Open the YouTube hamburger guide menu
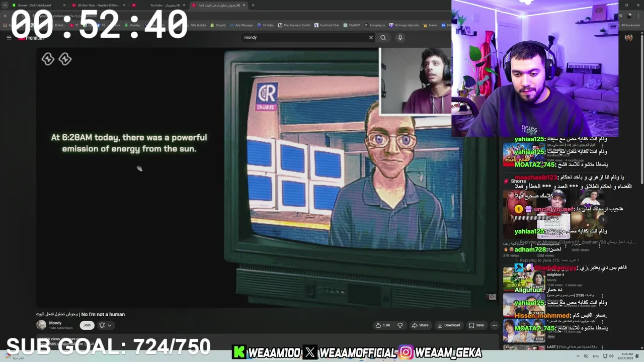 [9, 37]
